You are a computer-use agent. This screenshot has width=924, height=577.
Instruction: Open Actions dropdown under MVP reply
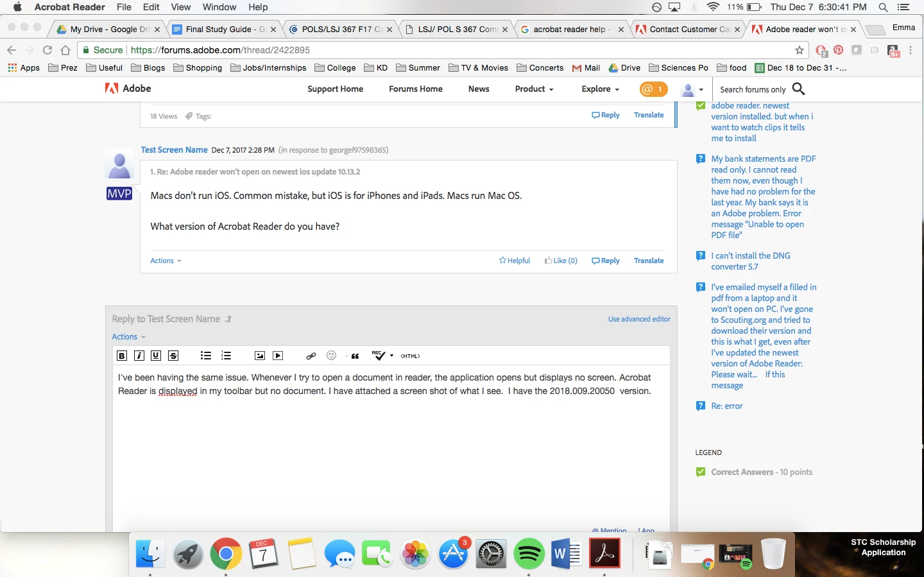click(166, 261)
